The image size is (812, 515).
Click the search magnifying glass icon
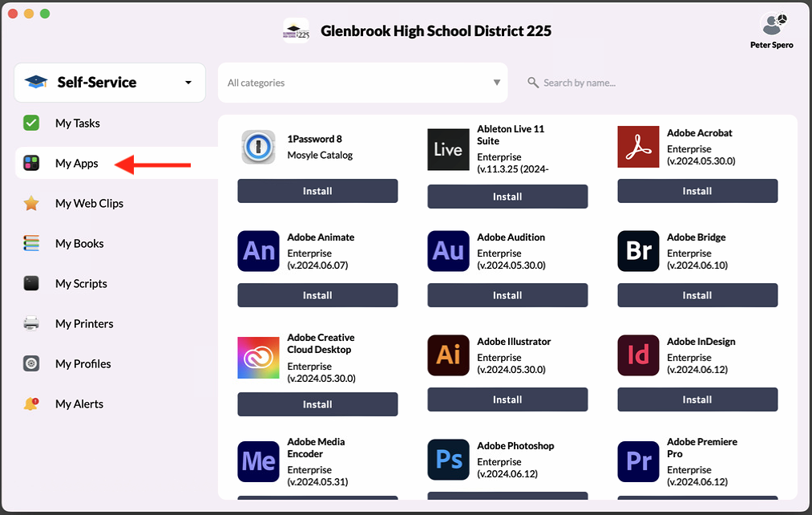click(x=533, y=83)
